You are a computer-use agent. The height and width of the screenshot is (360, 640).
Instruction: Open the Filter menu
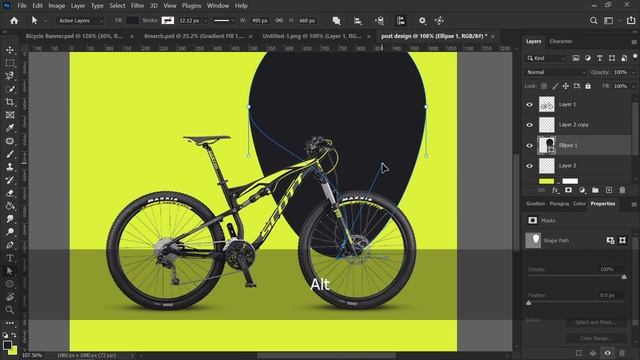pyautogui.click(x=137, y=6)
